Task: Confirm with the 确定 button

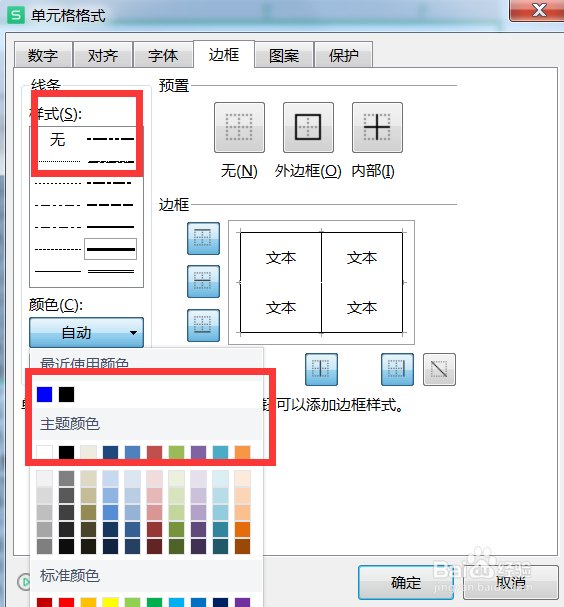Action: 406,583
